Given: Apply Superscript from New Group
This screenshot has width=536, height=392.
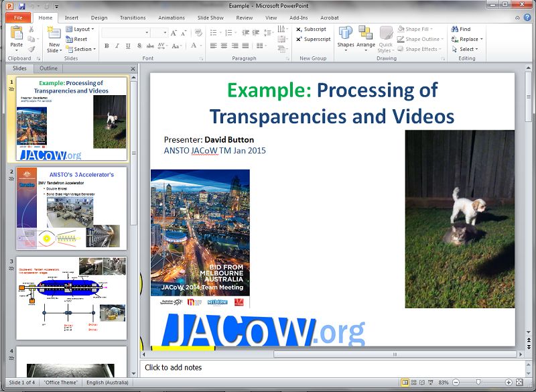Looking at the screenshot, I should point(313,39).
